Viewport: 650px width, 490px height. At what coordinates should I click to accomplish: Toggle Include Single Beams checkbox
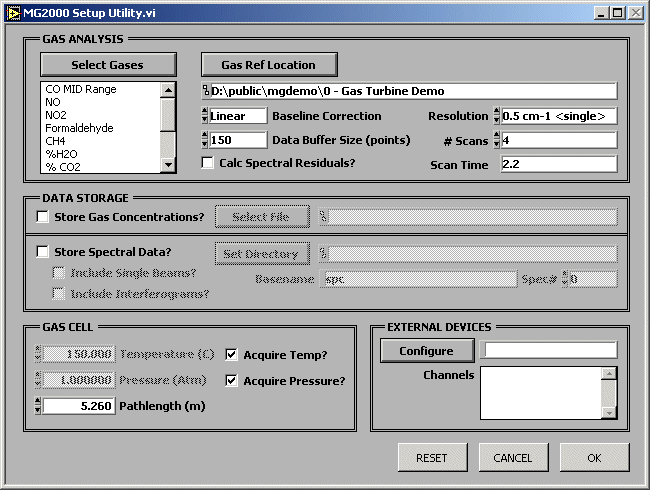point(58,273)
